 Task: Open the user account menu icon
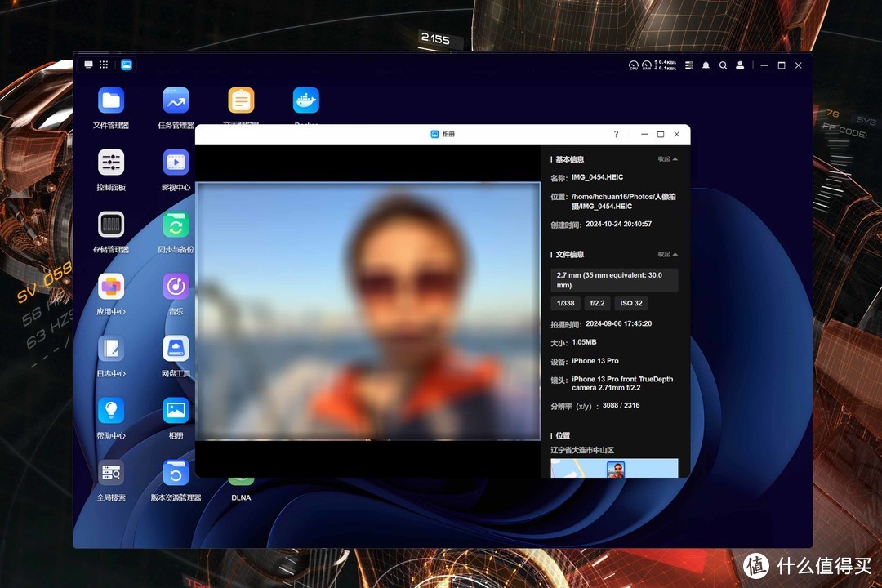[740, 65]
